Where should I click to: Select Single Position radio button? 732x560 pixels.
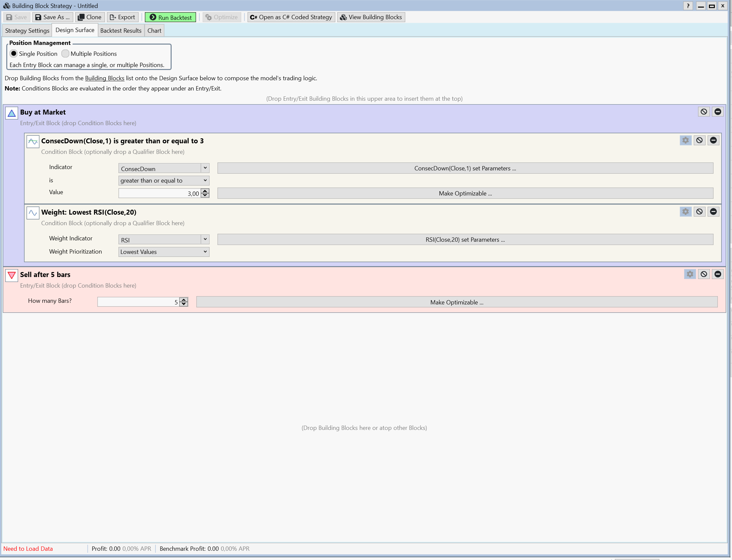click(x=14, y=54)
